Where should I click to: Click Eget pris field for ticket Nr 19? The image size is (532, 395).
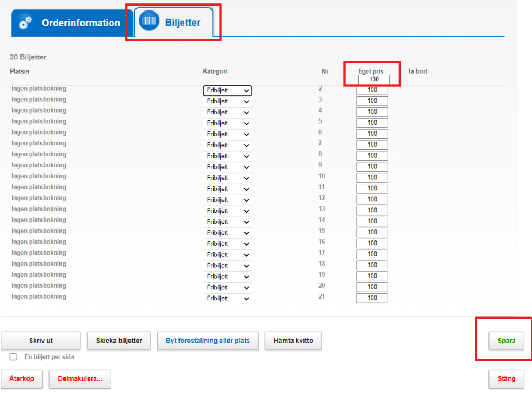pyautogui.click(x=372, y=276)
